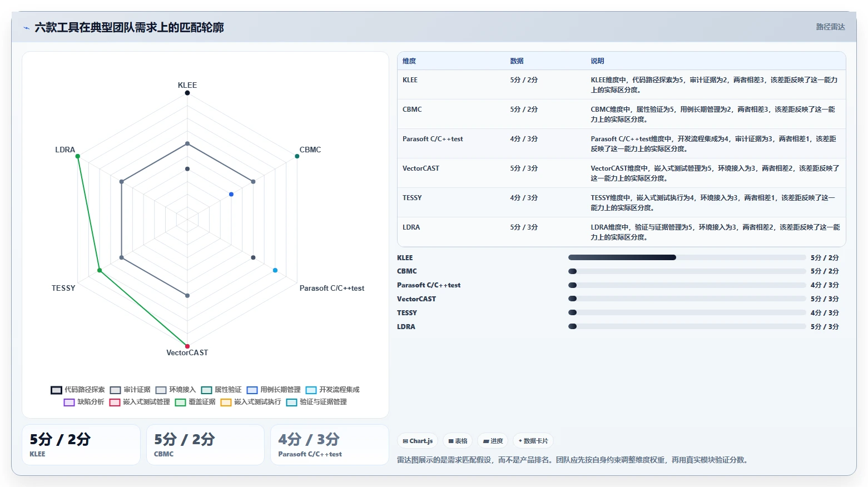The image size is (868, 487).
Task: Click the LDRA description text in the table
Action: [715, 232]
